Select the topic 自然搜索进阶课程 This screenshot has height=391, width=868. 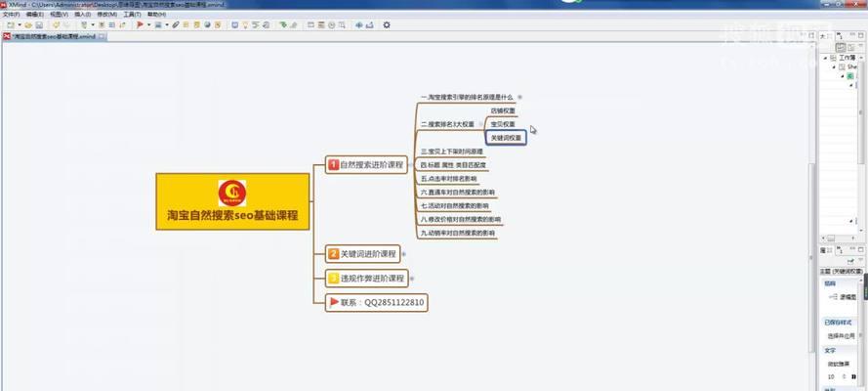pos(366,164)
